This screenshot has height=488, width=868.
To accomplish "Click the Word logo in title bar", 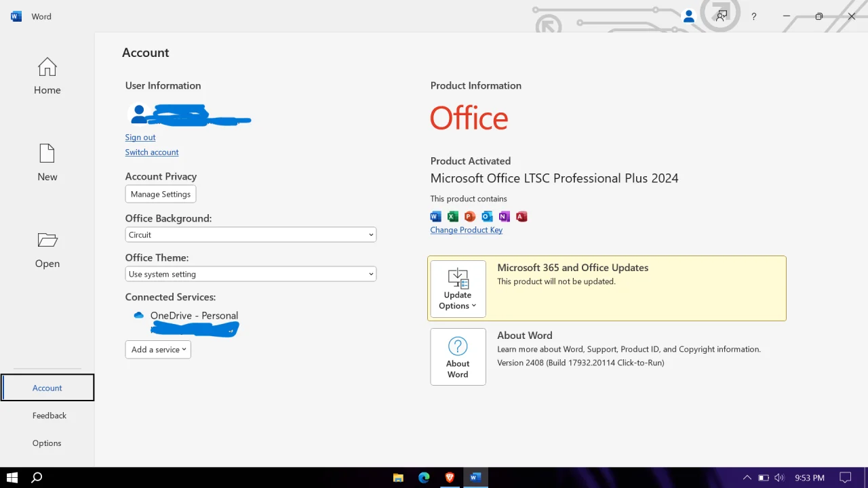I will [x=16, y=16].
